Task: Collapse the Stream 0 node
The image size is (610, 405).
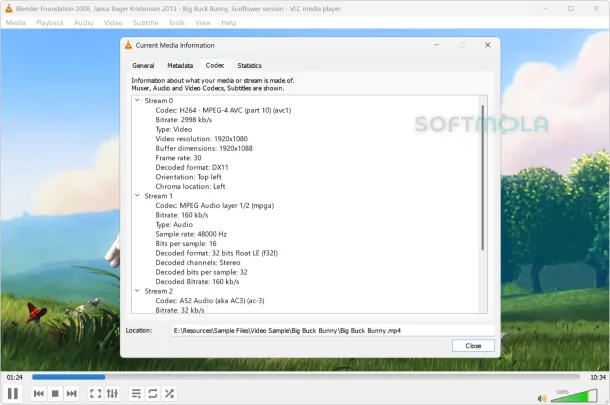Action: point(137,100)
